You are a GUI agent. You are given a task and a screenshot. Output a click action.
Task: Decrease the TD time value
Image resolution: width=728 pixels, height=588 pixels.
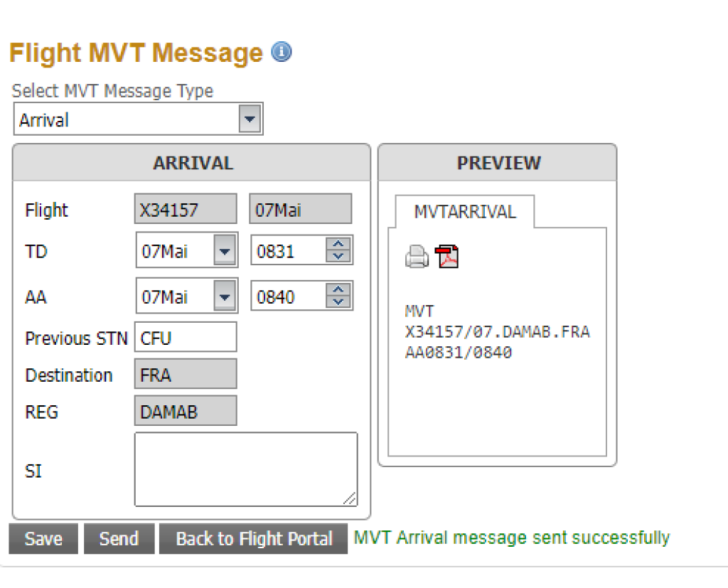[338, 257]
